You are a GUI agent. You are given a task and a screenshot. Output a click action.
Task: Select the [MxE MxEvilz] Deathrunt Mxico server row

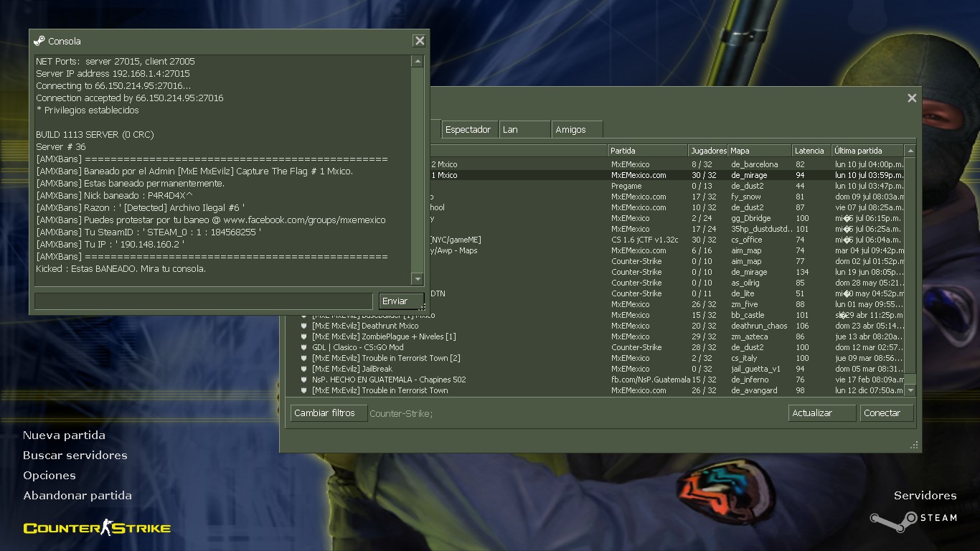(x=595, y=326)
